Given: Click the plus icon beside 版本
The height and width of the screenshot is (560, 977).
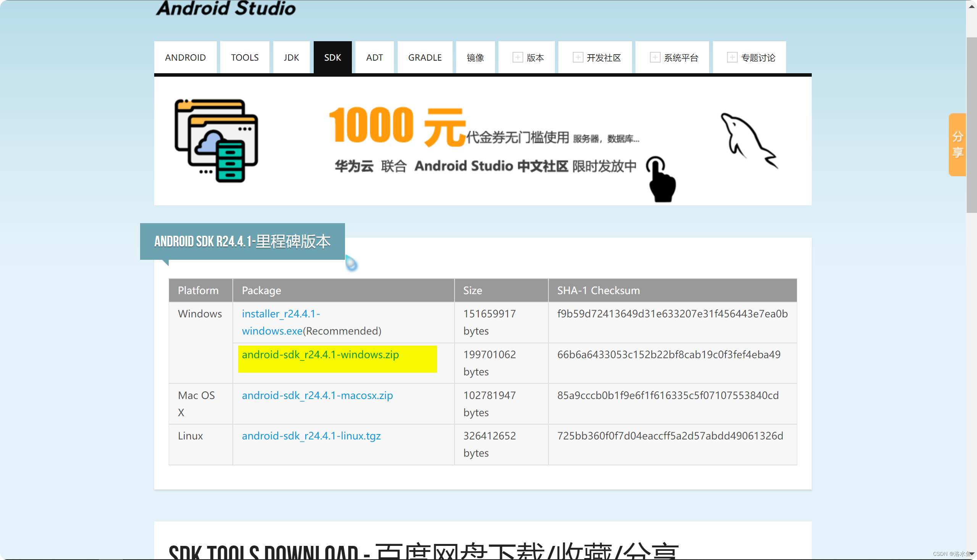Looking at the screenshot, I should point(518,57).
